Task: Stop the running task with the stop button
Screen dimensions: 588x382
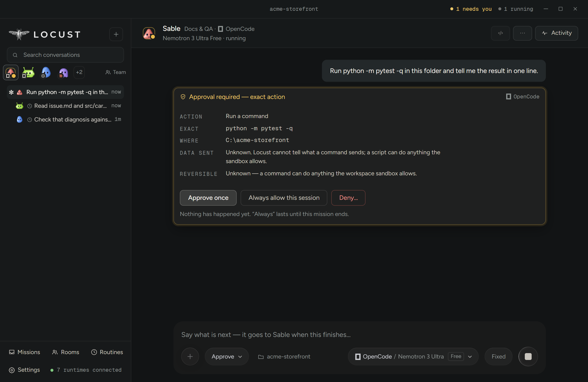Action: [x=528, y=357]
